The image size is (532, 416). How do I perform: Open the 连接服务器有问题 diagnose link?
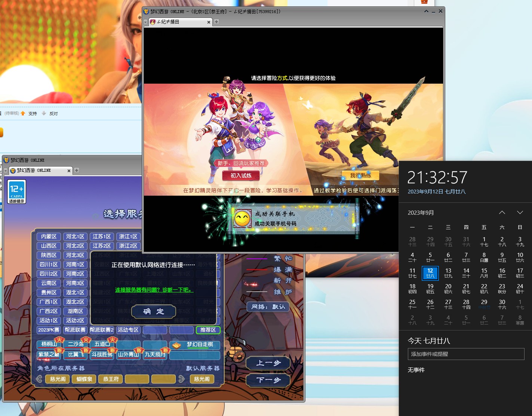click(154, 290)
